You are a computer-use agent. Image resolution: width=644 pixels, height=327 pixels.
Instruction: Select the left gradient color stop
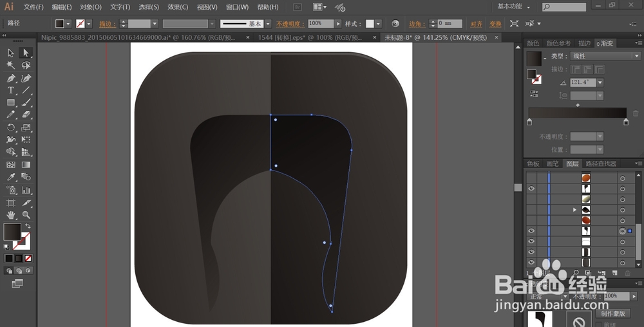(x=529, y=122)
